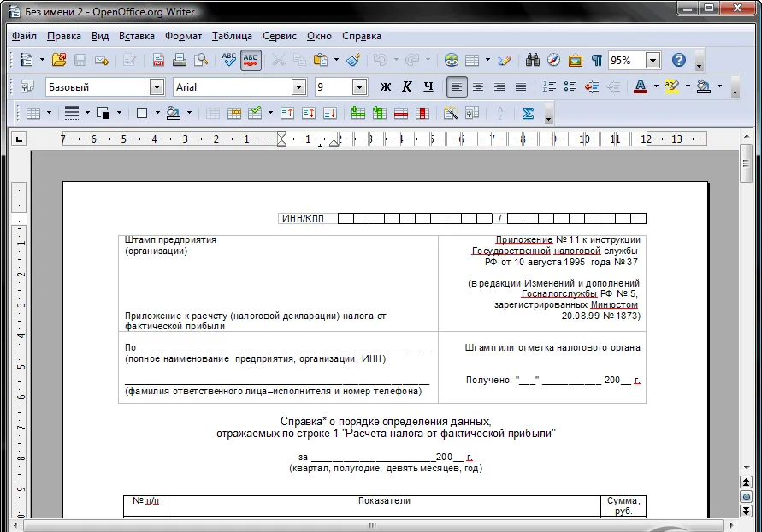This screenshot has height=532, width=762.
Task: Click the vertical scrollbar down arrow
Action: pos(747,467)
